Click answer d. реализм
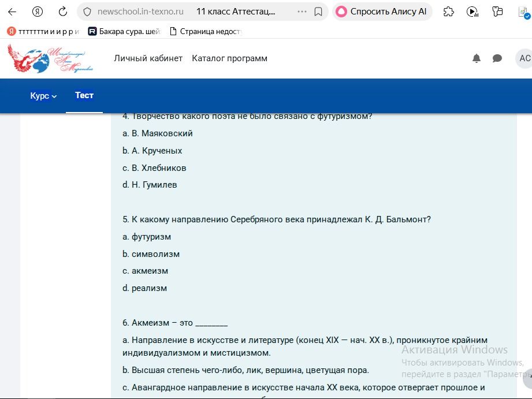532x399 pixels. pos(144,288)
